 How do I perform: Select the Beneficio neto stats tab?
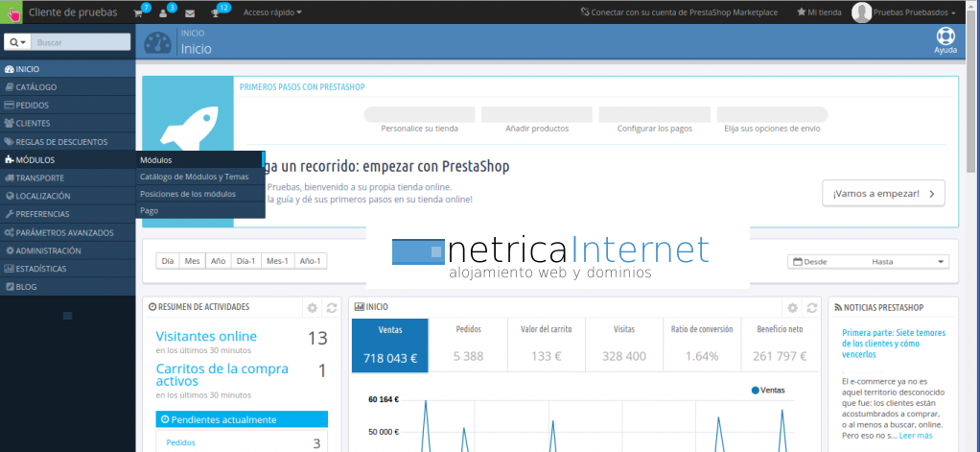[780, 345]
